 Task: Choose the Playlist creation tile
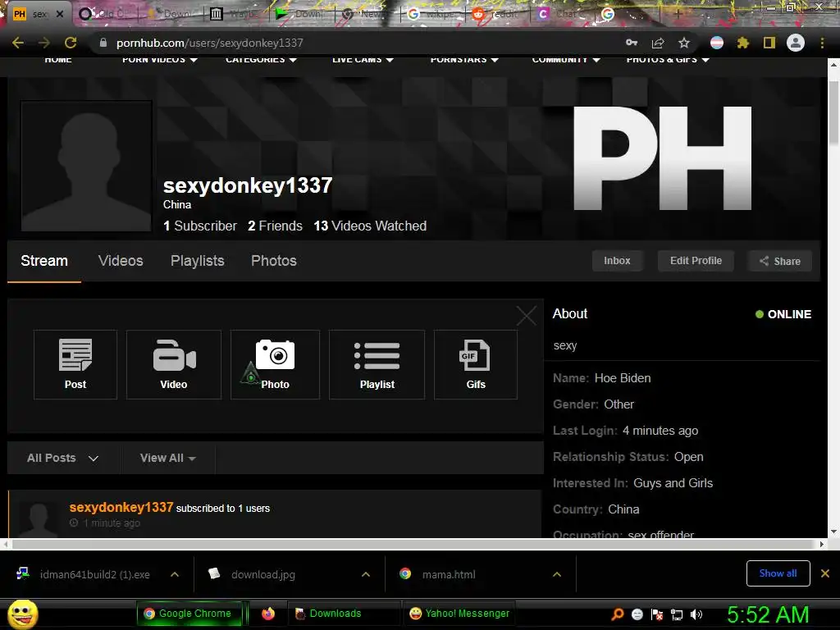point(377,364)
